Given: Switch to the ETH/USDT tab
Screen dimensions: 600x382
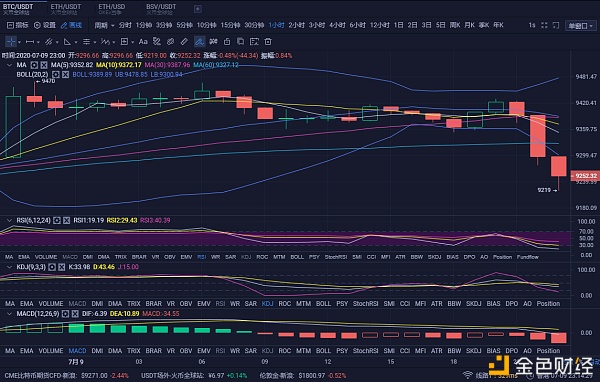Looking at the screenshot, I should (66, 8).
